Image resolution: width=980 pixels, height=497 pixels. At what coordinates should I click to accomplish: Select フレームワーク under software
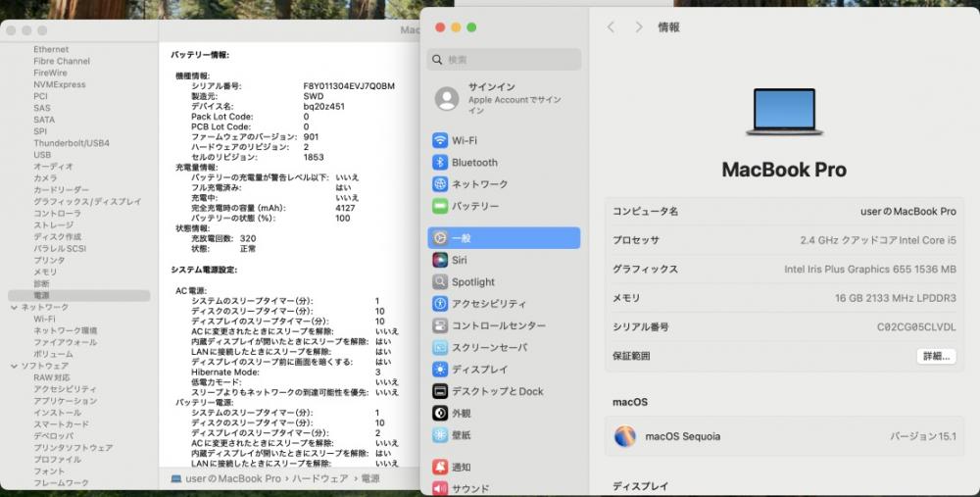[x=61, y=483]
